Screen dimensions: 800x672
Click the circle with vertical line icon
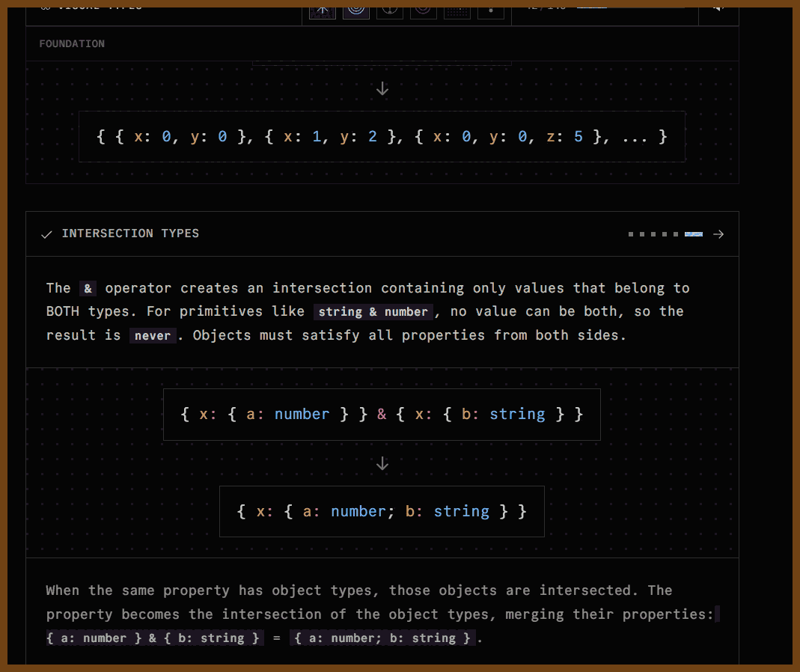point(390,8)
